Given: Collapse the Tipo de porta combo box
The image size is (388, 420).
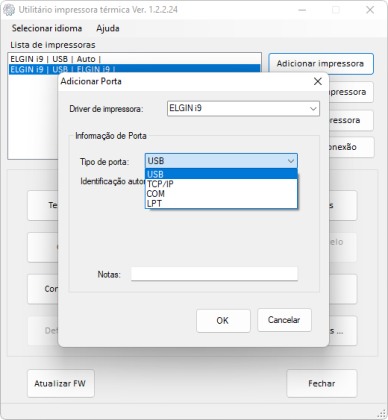Looking at the screenshot, I should tap(291, 161).
